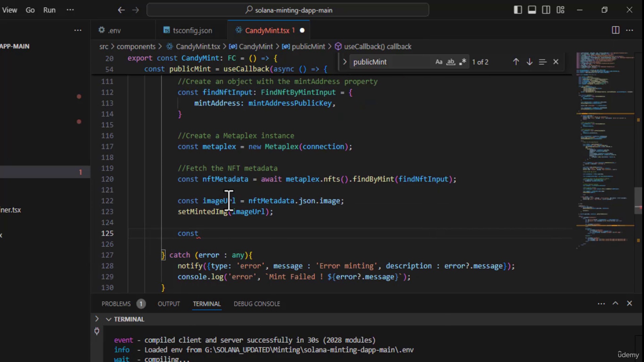Open editor more actions ellipsis
This screenshot has width=644, height=362.
pyautogui.click(x=630, y=31)
